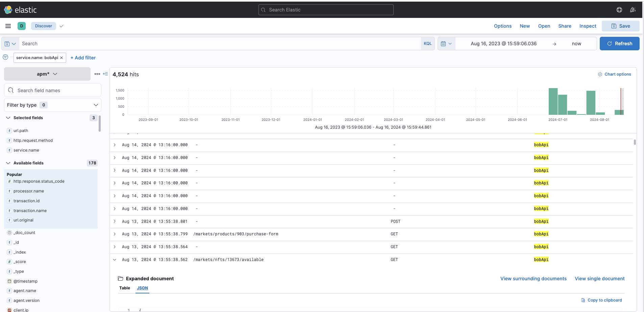Screen dimensions: 644x312
Task: Click the _doc_count field icon
Action: pyautogui.click(x=9, y=233)
